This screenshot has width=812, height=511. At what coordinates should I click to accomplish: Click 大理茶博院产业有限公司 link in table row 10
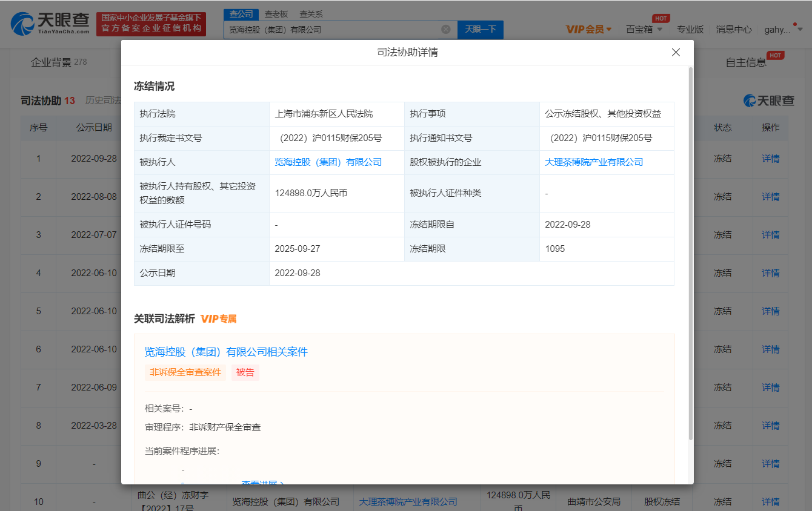click(408, 502)
